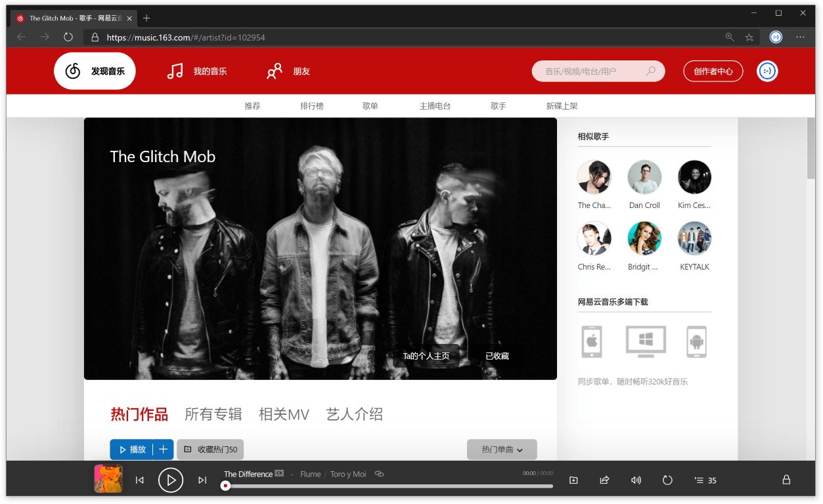Open the volume control speaker icon
The width and height of the screenshot is (823, 504).
point(636,480)
